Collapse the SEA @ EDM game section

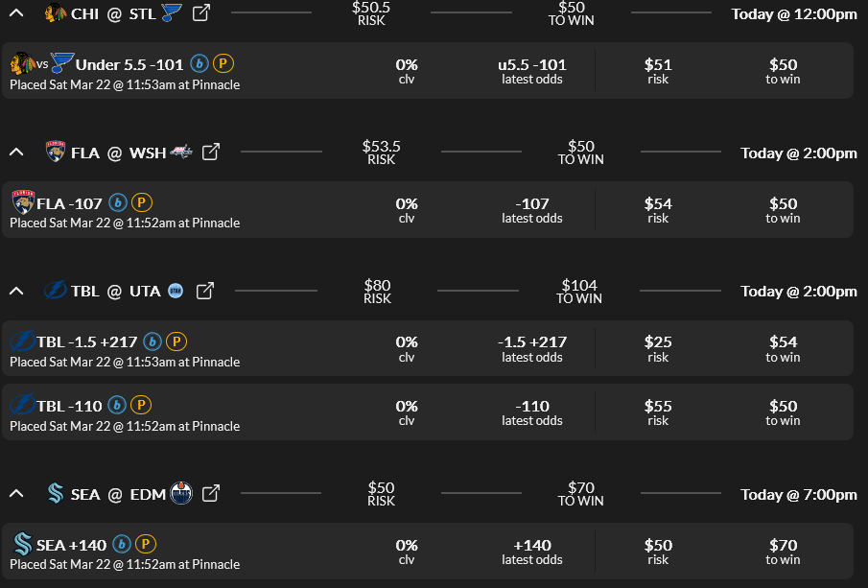pos(16,494)
